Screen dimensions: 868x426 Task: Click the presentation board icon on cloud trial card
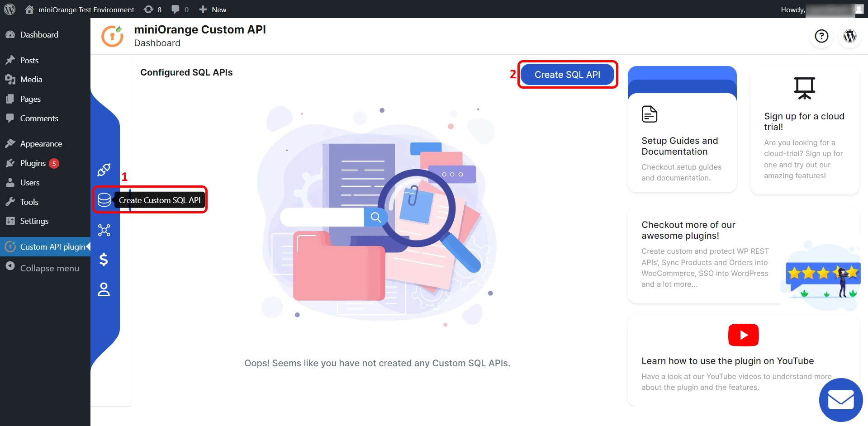(x=805, y=88)
